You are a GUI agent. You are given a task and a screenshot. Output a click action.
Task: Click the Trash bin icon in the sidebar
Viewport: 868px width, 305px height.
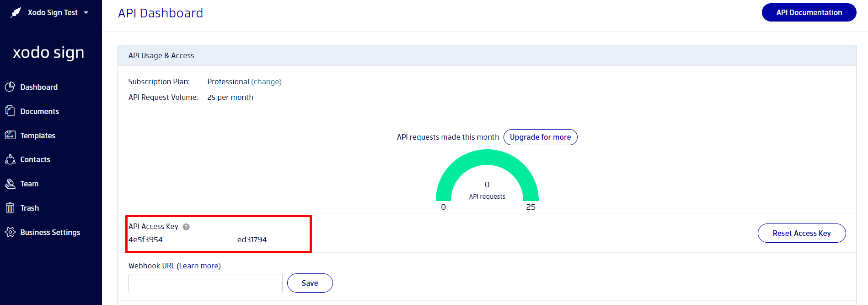10,208
